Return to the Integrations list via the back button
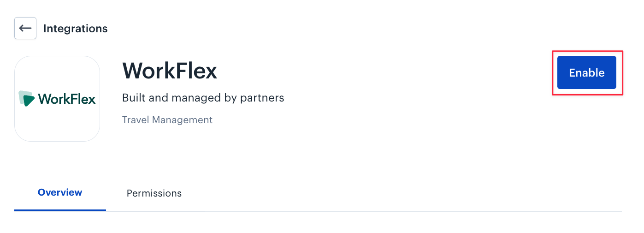 (25, 29)
